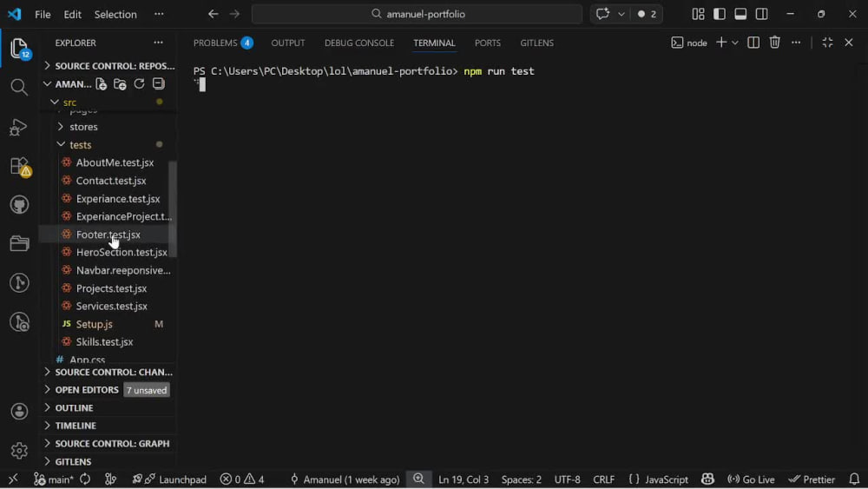
Task: Click the amanuel-portfolio command center search box
Action: [417, 14]
